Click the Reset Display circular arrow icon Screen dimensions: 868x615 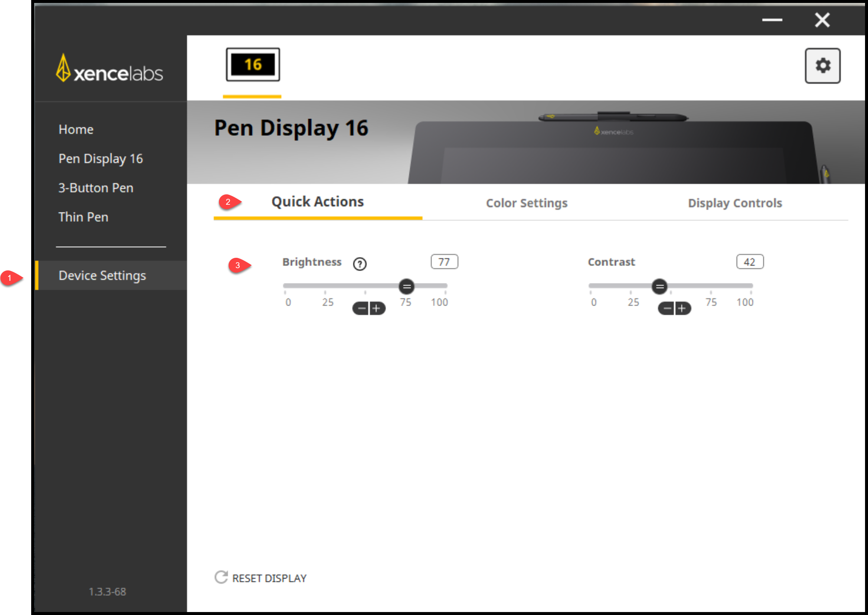[x=221, y=577]
